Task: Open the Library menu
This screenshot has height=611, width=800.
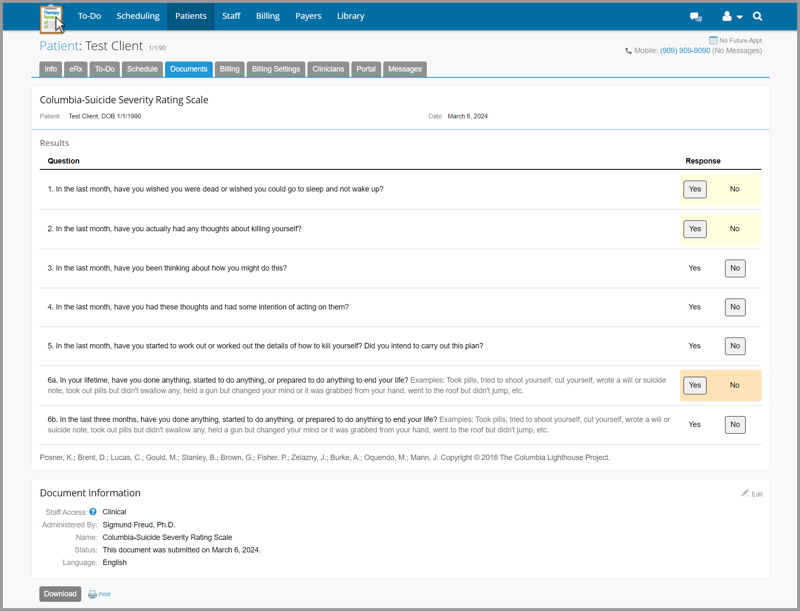Action: tap(351, 16)
